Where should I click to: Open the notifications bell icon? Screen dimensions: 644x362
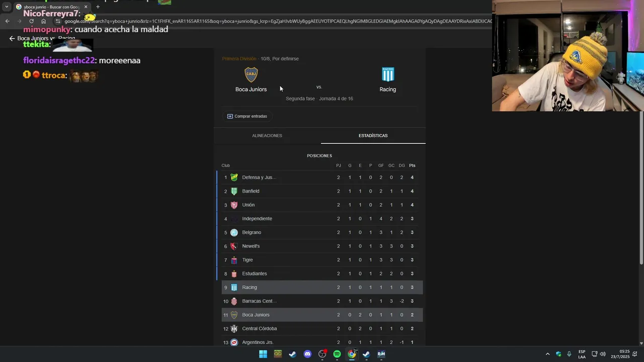pyautogui.click(x=635, y=354)
